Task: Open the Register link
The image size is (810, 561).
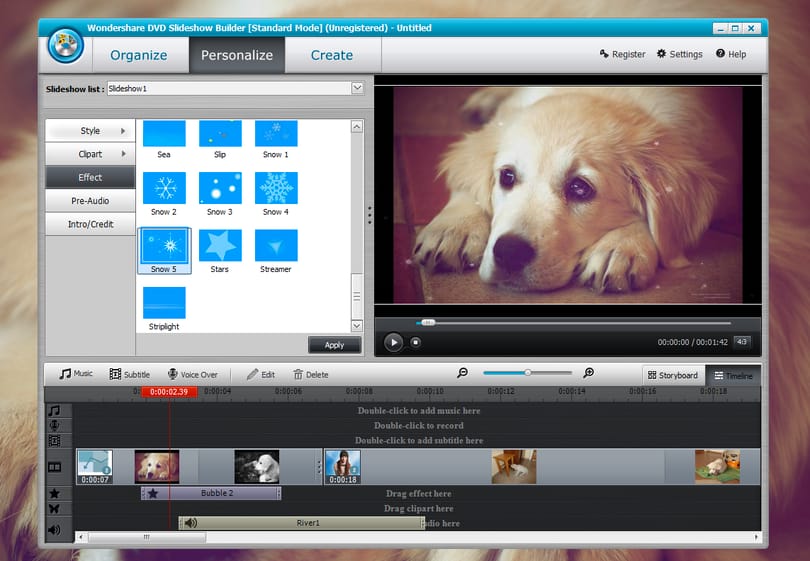Action: click(622, 54)
